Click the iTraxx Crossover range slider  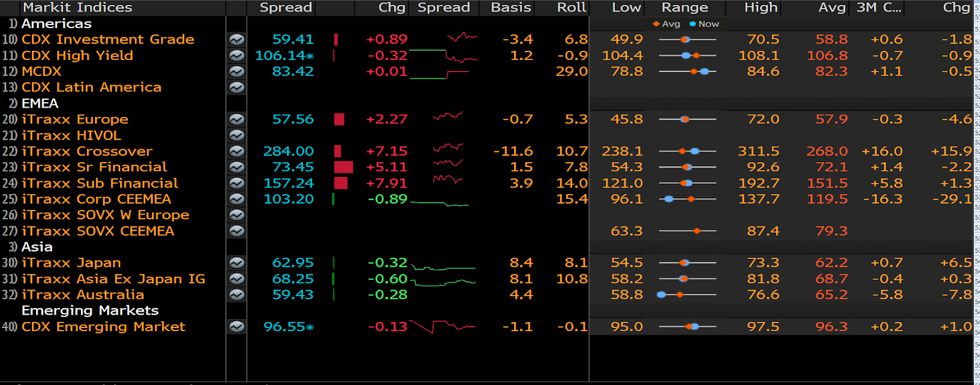click(687, 151)
